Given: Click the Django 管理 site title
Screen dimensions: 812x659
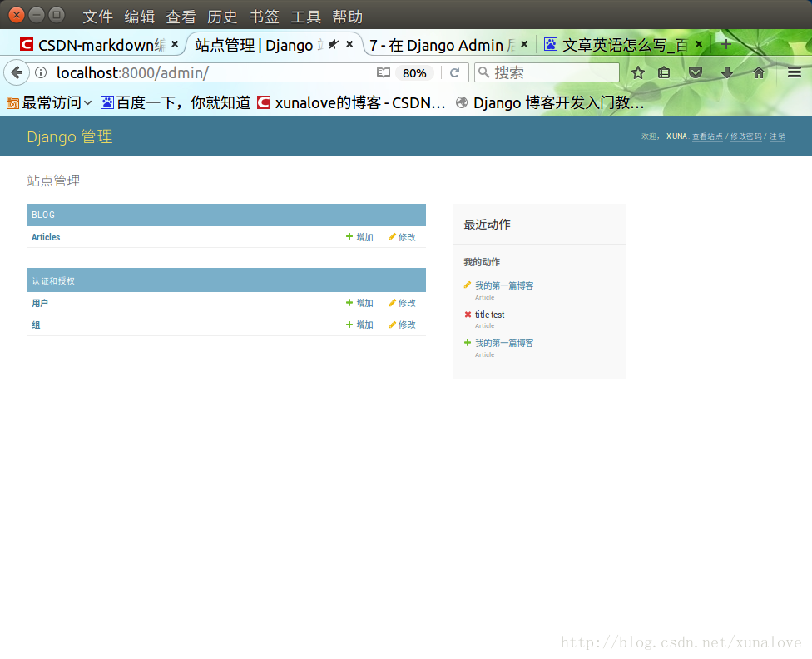Looking at the screenshot, I should coord(70,136).
